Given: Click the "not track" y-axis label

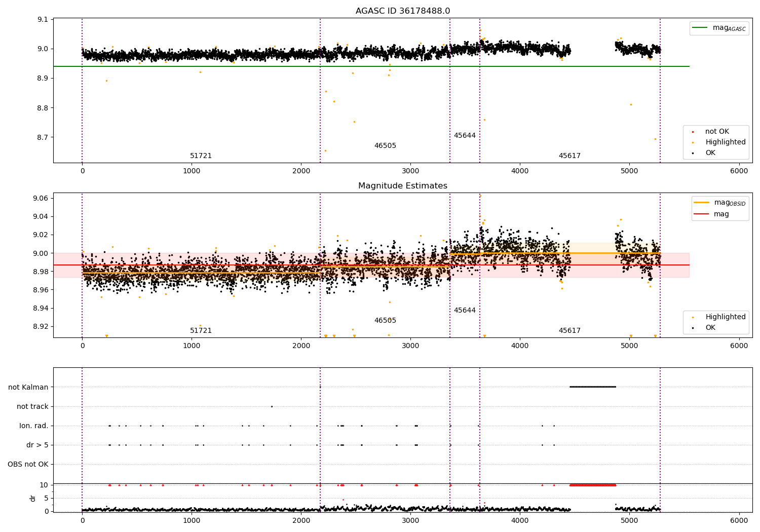Looking at the screenshot, I should pyautogui.click(x=32, y=407).
